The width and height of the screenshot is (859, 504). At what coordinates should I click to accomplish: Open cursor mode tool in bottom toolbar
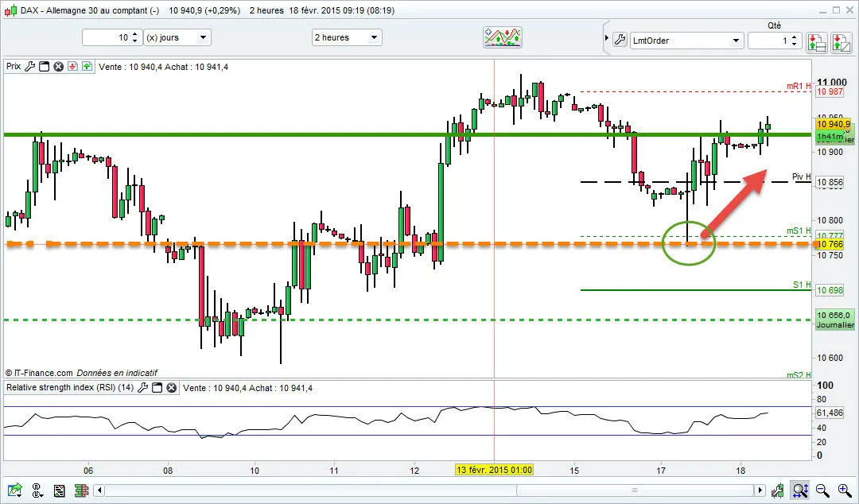click(x=37, y=490)
